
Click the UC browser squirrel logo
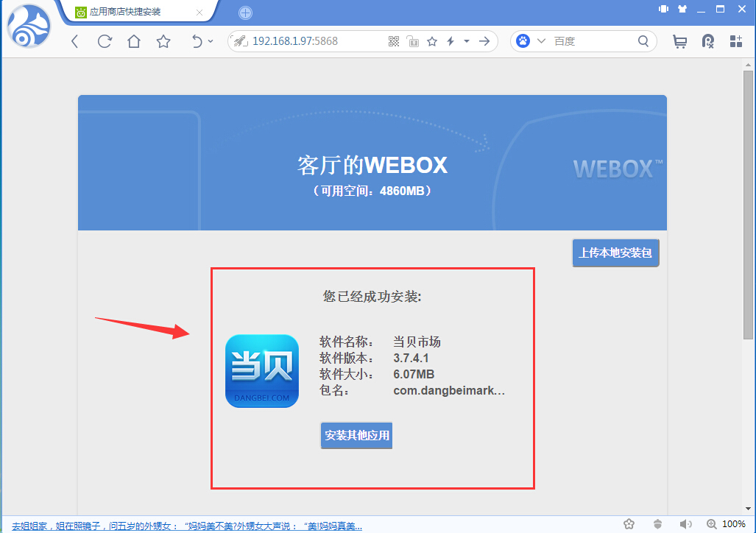29,27
